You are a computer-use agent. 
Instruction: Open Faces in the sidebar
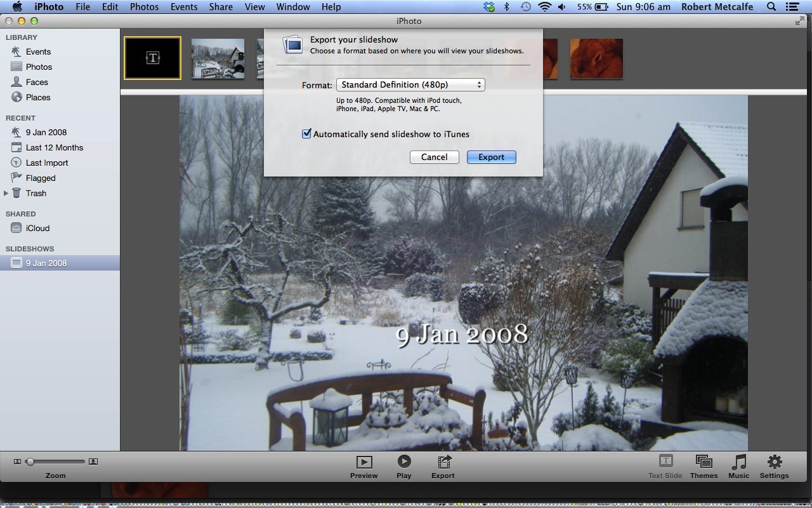click(37, 82)
